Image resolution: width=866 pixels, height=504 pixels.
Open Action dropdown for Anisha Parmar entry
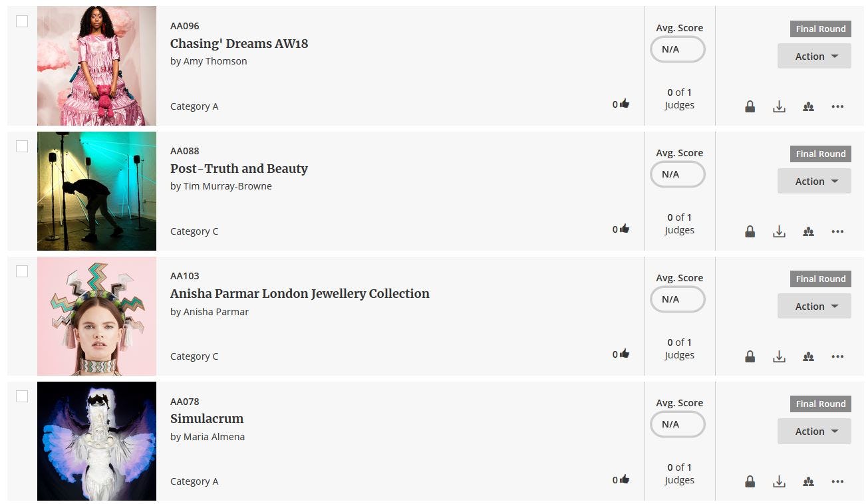(x=814, y=306)
